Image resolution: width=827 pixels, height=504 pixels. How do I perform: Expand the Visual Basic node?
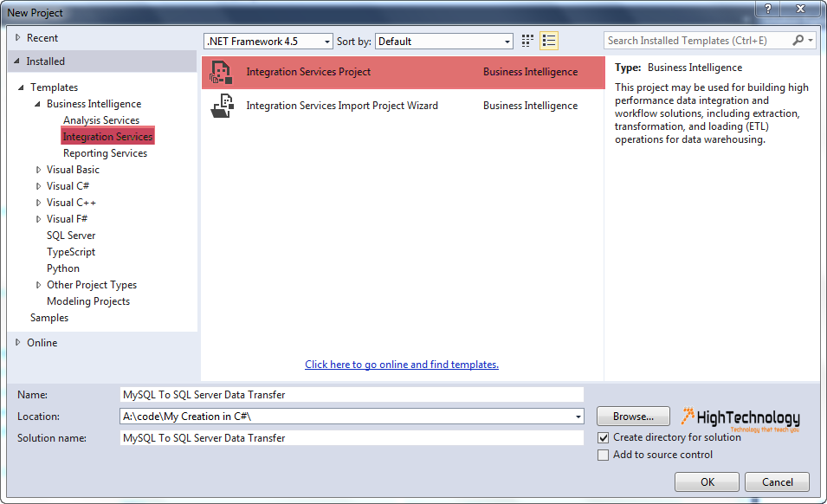(38, 170)
